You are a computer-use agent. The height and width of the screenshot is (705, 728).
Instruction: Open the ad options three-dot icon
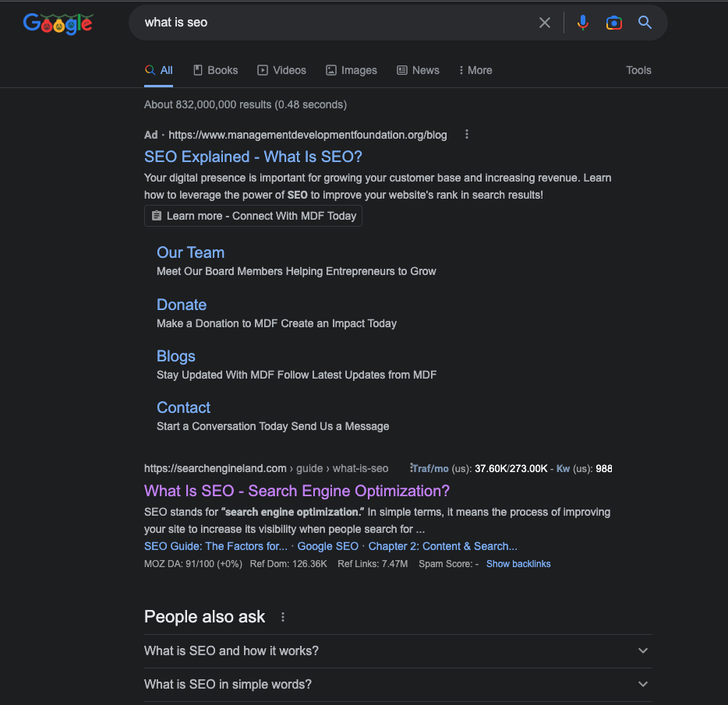click(466, 134)
